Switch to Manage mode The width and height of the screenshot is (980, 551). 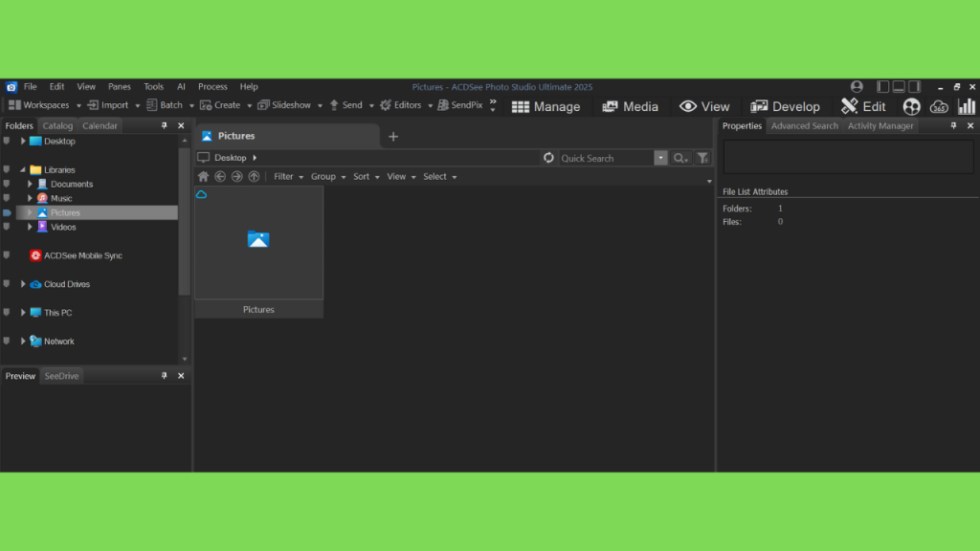click(546, 107)
